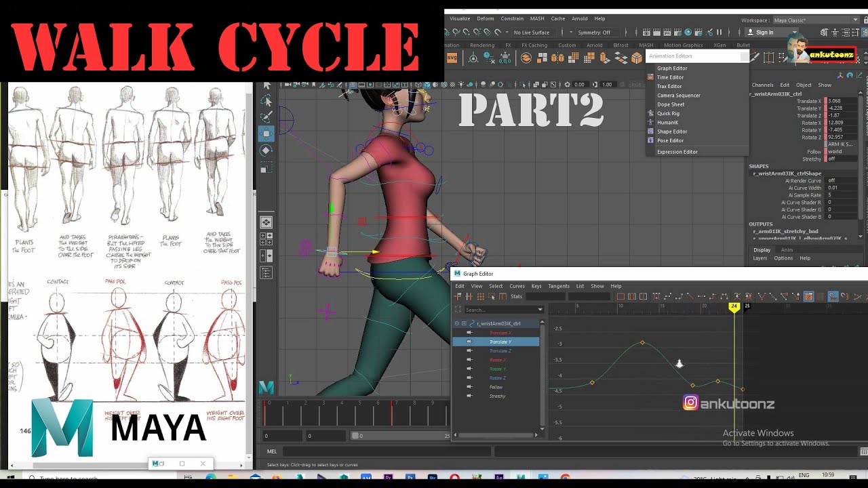The image size is (868, 488).
Task: Click current time marker 24 in Graph Editor
Action: coord(734,306)
